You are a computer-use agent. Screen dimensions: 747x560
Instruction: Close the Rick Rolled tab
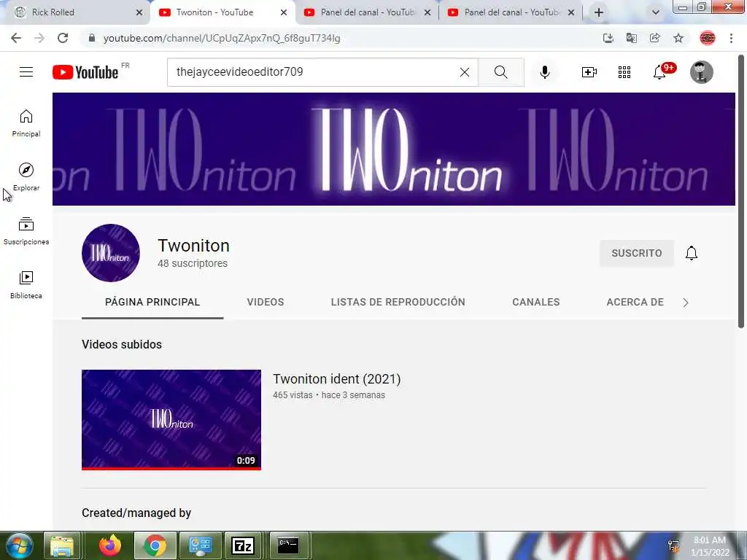pos(139,13)
